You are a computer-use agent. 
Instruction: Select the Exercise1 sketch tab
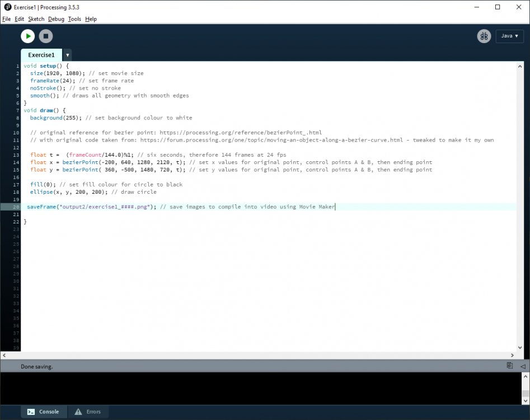tap(41, 55)
